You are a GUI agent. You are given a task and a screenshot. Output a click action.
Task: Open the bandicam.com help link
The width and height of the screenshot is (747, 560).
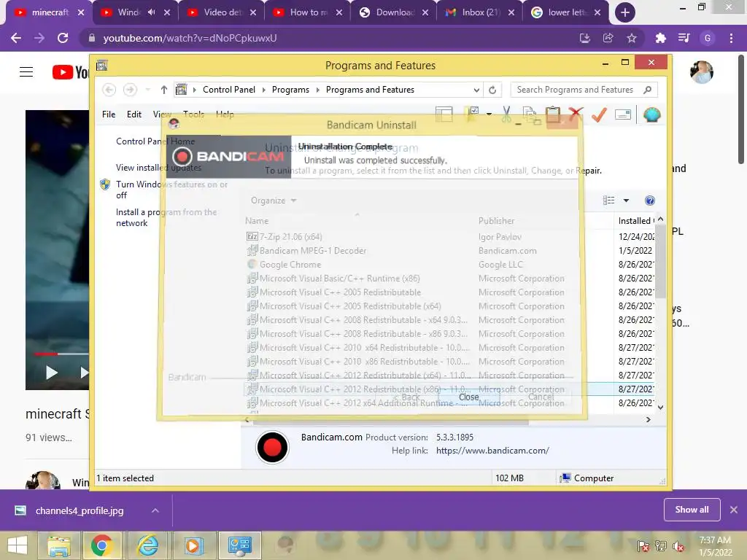pyautogui.click(x=492, y=451)
